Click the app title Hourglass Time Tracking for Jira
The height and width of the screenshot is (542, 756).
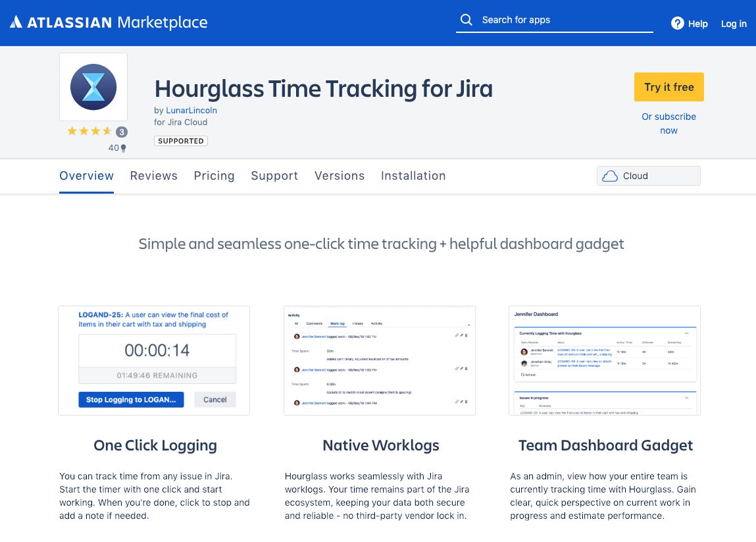tap(324, 89)
